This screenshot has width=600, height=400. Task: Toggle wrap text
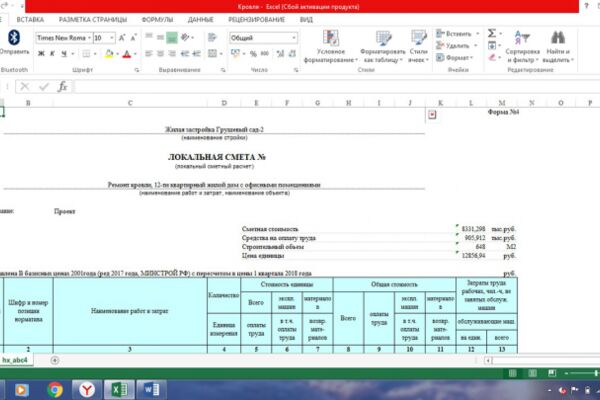click(212, 38)
